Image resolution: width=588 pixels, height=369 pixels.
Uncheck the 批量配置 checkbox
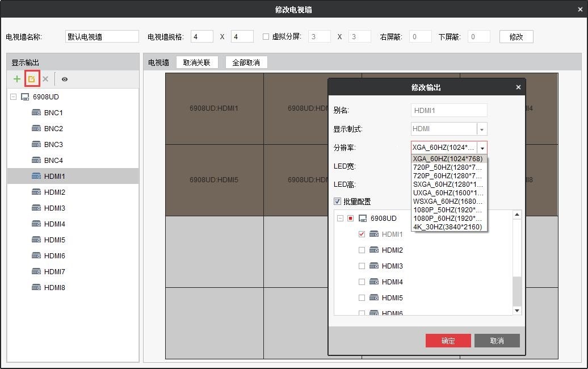pos(337,202)
